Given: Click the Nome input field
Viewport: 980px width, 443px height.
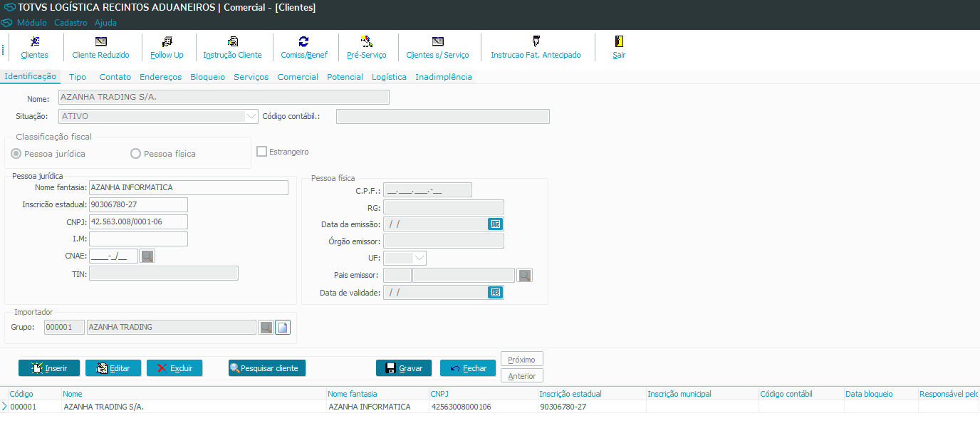Looking at the screenshot, I should (x=224, y=98).
